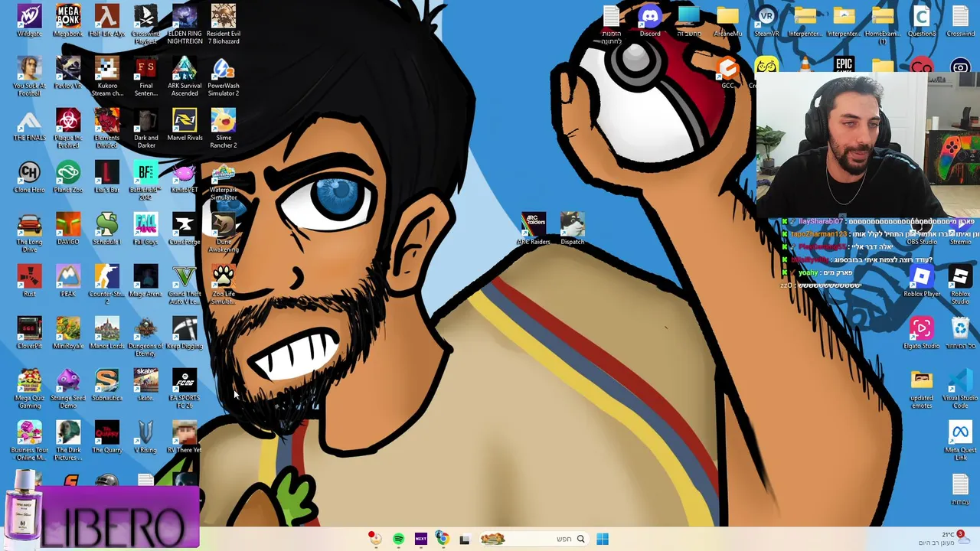Select the Schedule I icon
This screenshot has height=551, width=980.
tap(106, 229)
